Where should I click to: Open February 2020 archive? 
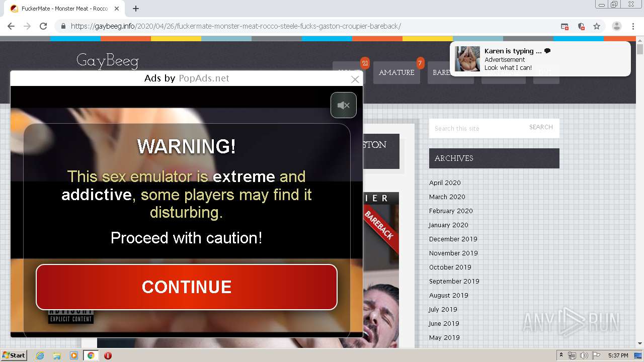click(x=451, y=211)
